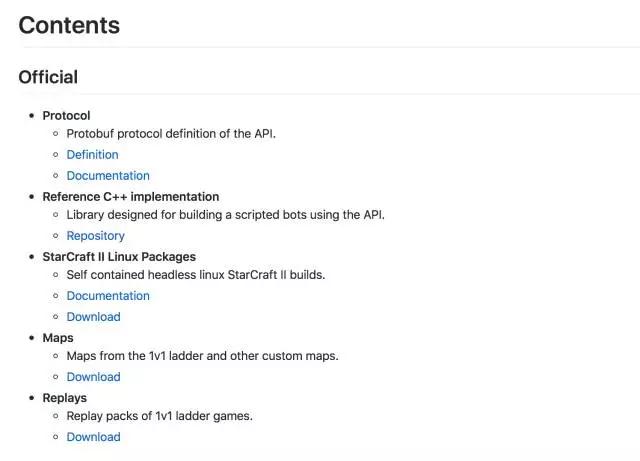Open the Definition link under Protocol

(x=92, y=155)
